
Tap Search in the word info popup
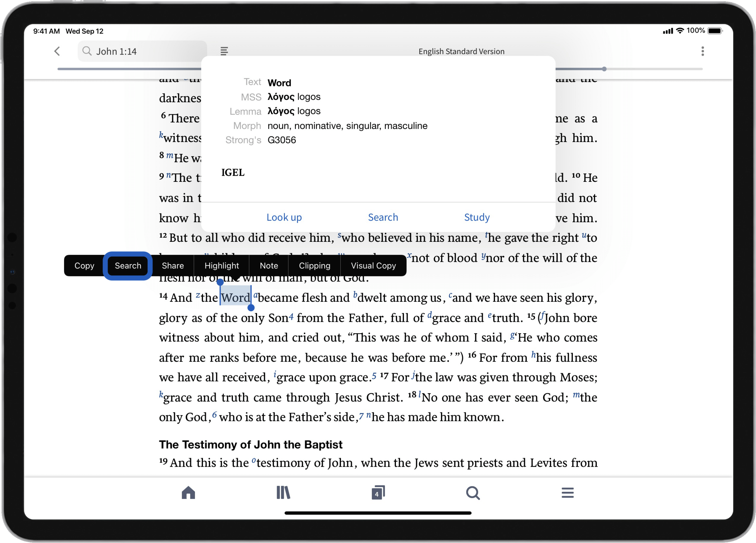click(383, 217)
